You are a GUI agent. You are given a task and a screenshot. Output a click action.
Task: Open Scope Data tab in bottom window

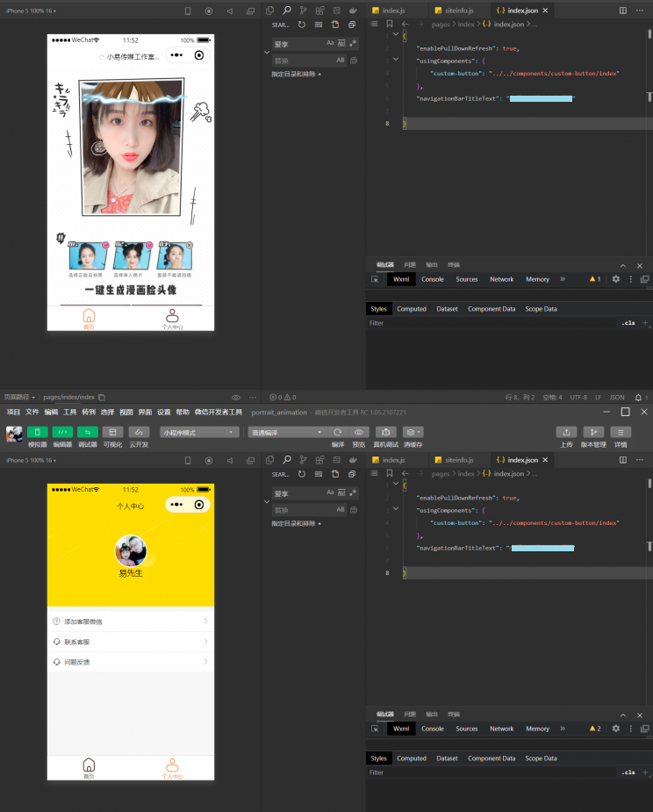[x=541, y=758]
